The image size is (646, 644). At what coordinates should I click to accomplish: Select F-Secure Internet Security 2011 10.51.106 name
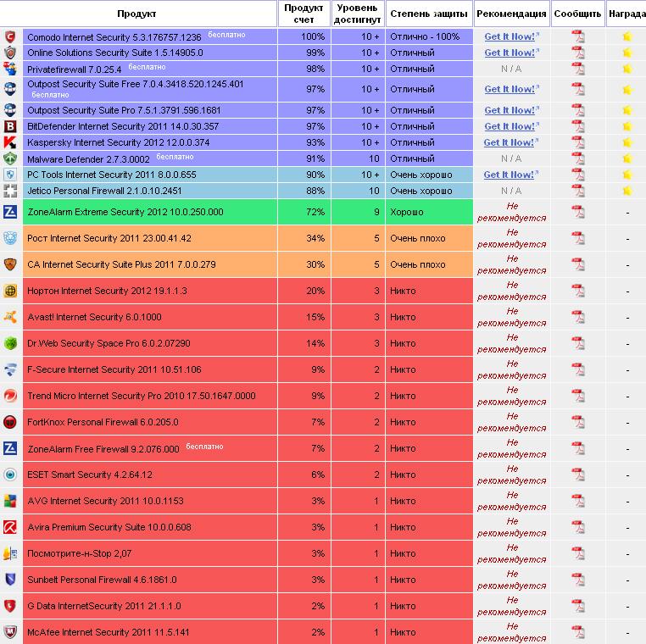tap(114, 369)
